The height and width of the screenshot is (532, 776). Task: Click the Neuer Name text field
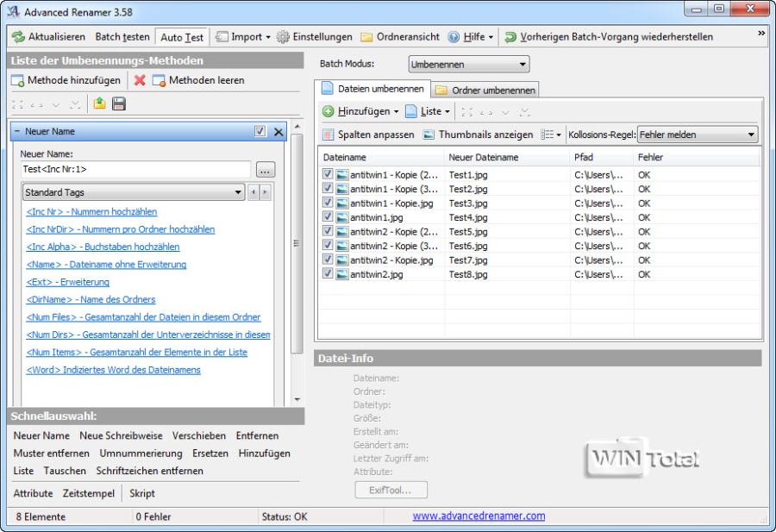135,169
